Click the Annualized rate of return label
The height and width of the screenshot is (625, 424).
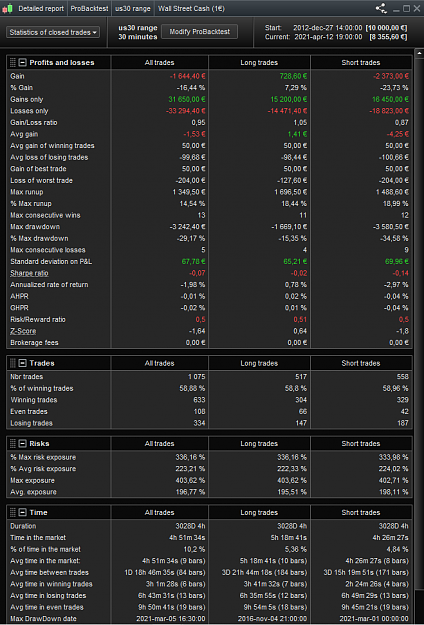click(49, 285)
